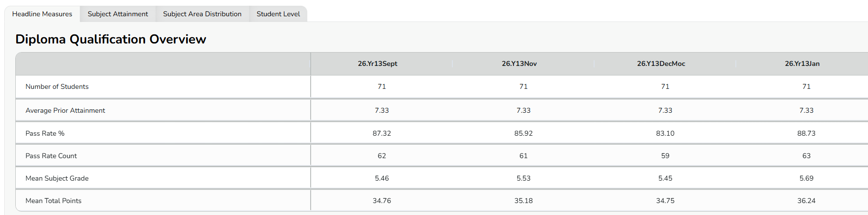Go to the Student Level tab
The image size is (868, 215).
click(x=278, y=14)
